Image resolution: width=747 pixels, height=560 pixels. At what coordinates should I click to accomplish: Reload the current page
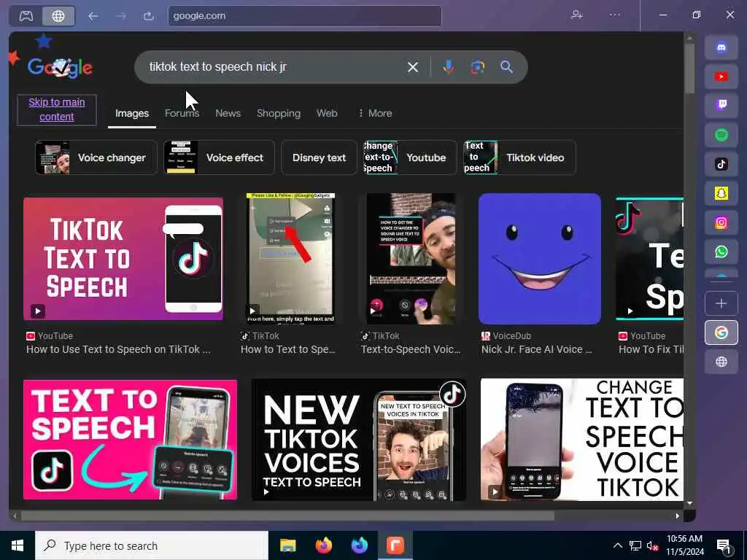(149, 16)
